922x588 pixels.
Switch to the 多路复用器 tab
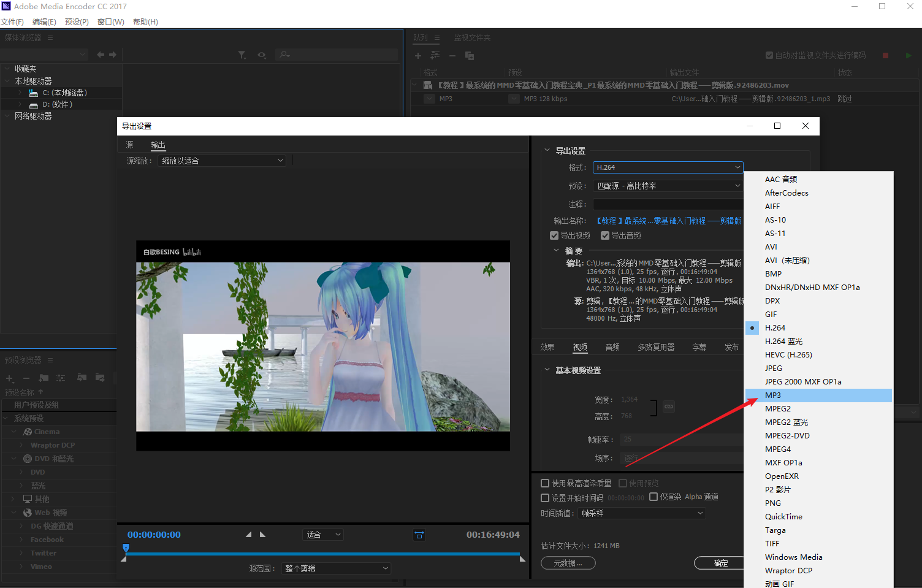point(656,347)
